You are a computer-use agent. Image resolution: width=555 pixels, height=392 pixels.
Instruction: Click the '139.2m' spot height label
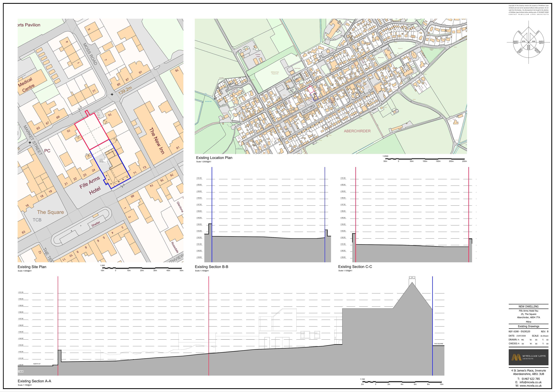[x=125, y=90]
